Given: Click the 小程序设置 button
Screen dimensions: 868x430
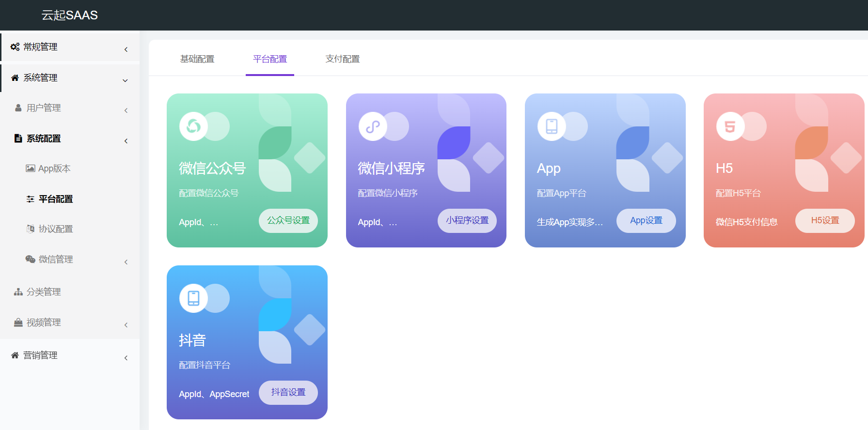Looking at the screenshot, I should coord(467,220).
